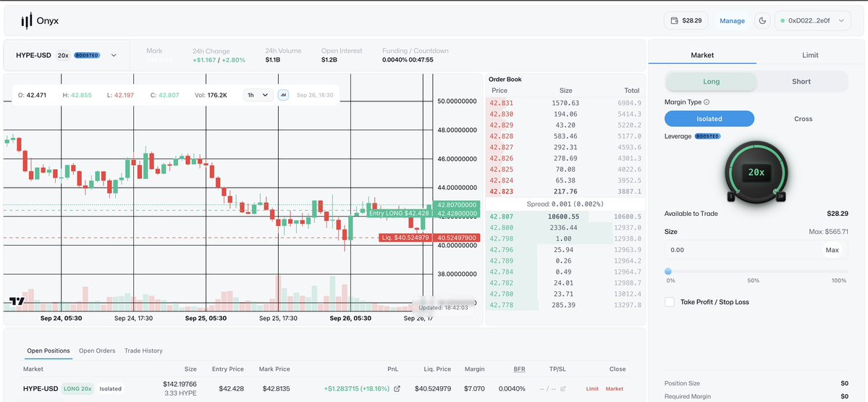This screenshot has height=402, width=868.
Task: Click the leverage dial minimum marker 1
Action: (730, 196)
